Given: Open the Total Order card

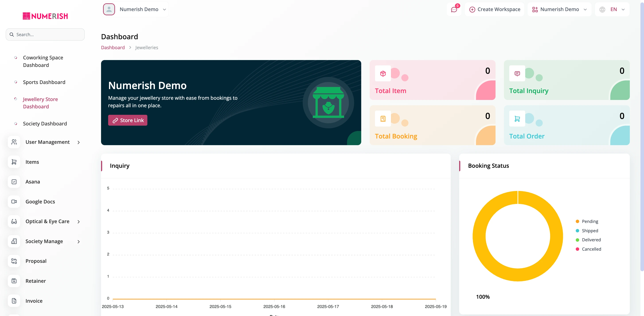Looking at the screenshot, I should pyautogui.click(x=567, y=125).
